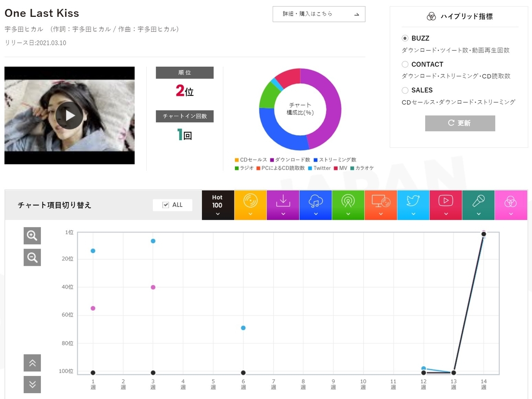
Task: Click the double chevron down button
Action: click(x=32, y=384)
